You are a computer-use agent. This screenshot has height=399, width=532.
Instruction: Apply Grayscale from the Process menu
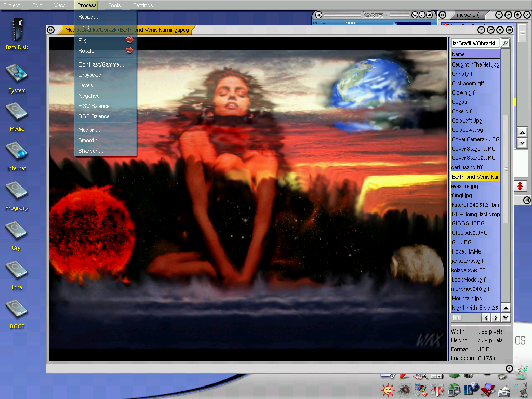[x=105, y=75]
